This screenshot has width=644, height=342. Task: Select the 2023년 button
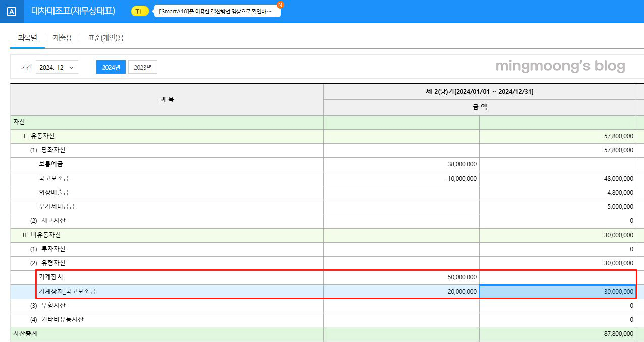[143, 67]
